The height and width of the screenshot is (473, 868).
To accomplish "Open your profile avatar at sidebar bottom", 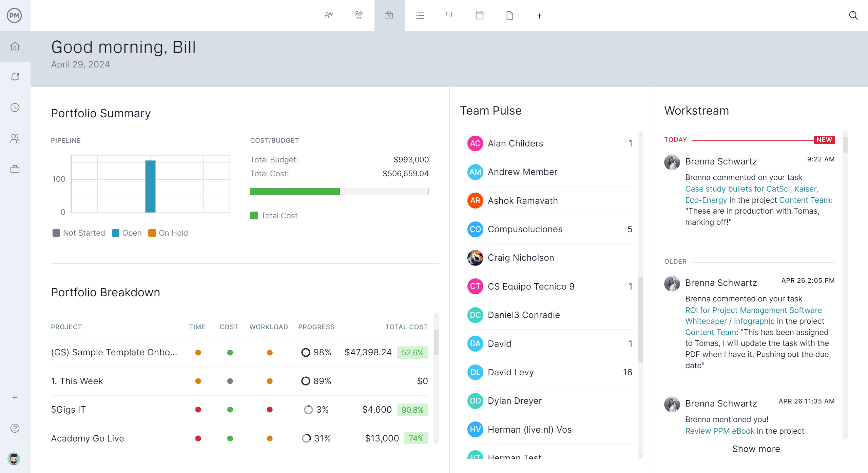I will [x=14, y=458].
